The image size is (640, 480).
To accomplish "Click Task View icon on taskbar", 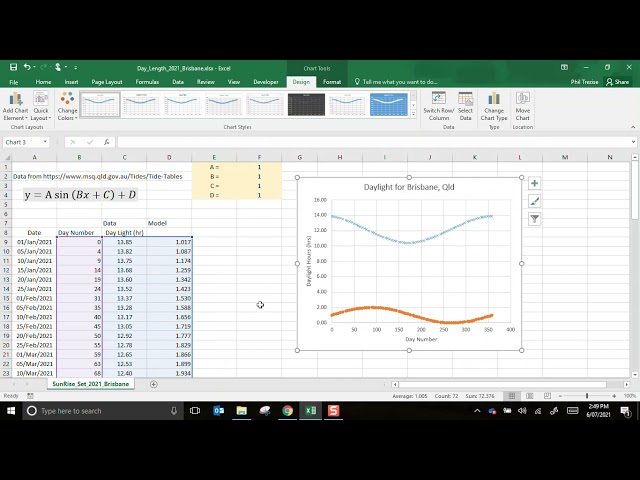I will click(x=195, y=411).
